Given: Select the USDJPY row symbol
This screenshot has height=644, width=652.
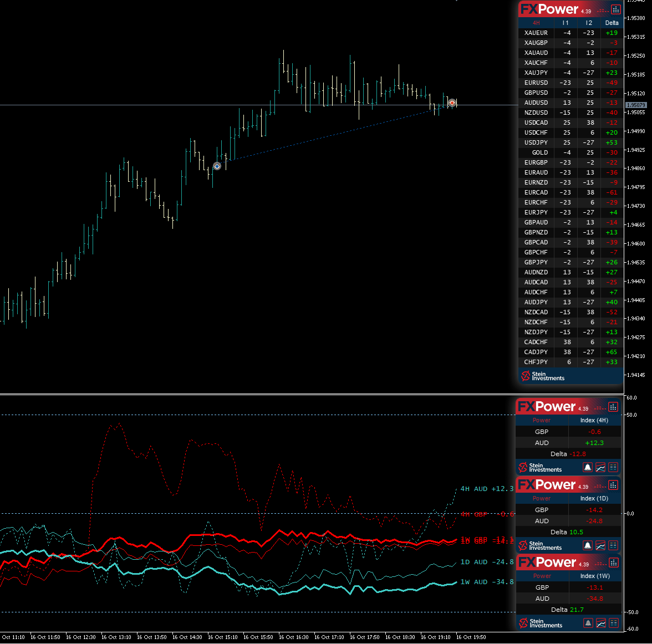Looking at the screenshot, I should click(x=536, y=142).
